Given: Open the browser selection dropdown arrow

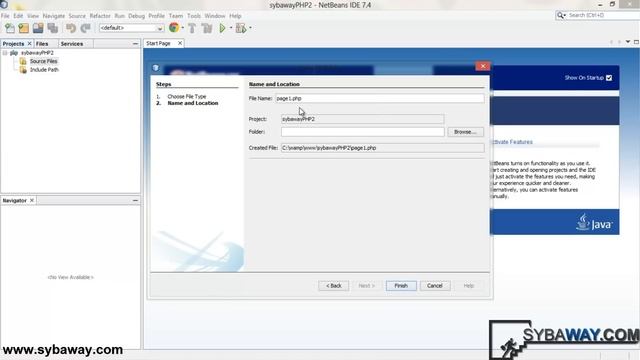Looking at the screenshot, I should 182,28.
